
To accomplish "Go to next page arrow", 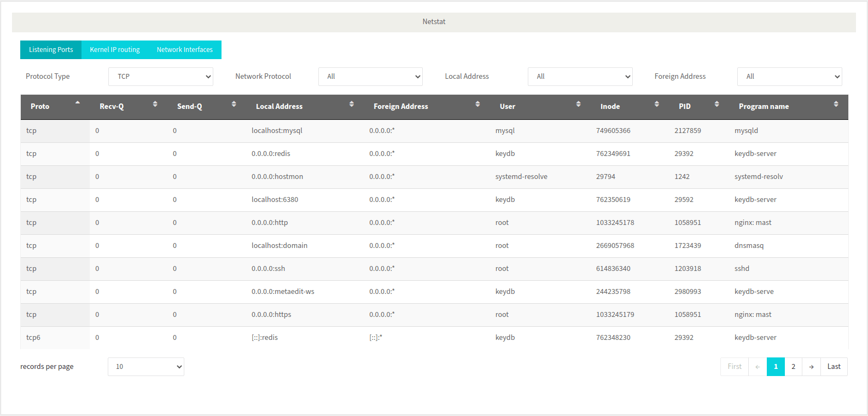I will click(812, 367).
